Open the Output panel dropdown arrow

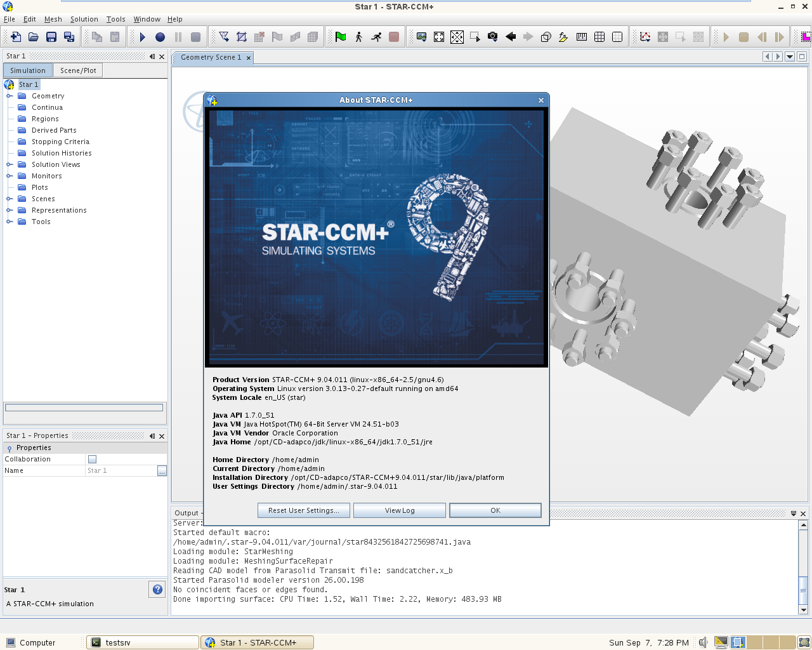pyautogui.click(x=793, y=513)
